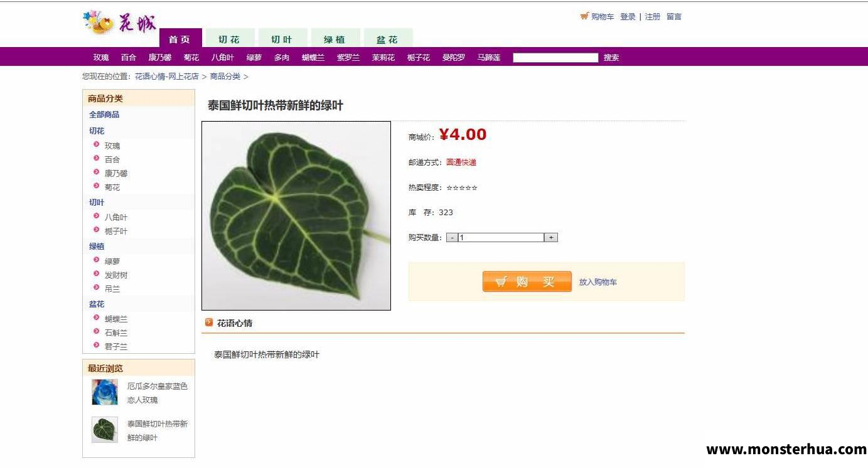Click the blue rose thumbnail in 最近浏览
Screen dimensions: 868x468
pyautogui.click(x=105, y=392)
